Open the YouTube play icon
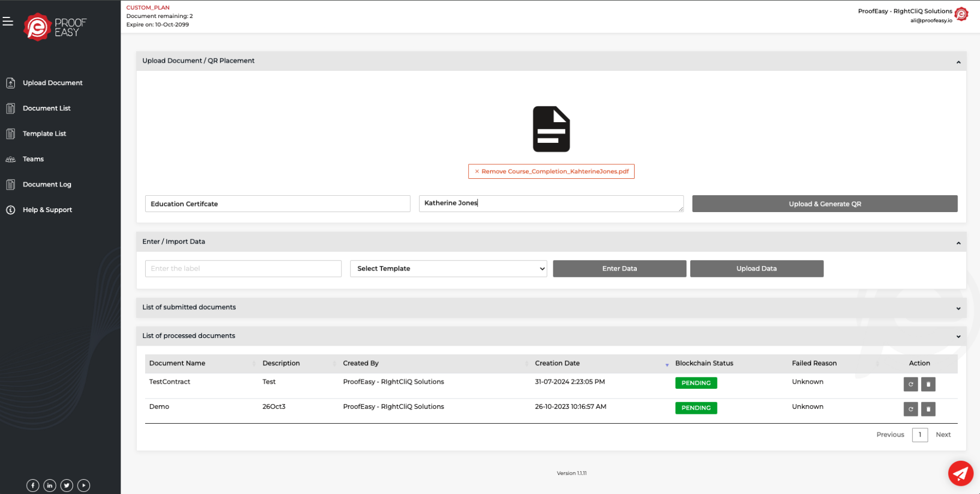Screen dimensions: 980x494 click(x=83, y=485)
